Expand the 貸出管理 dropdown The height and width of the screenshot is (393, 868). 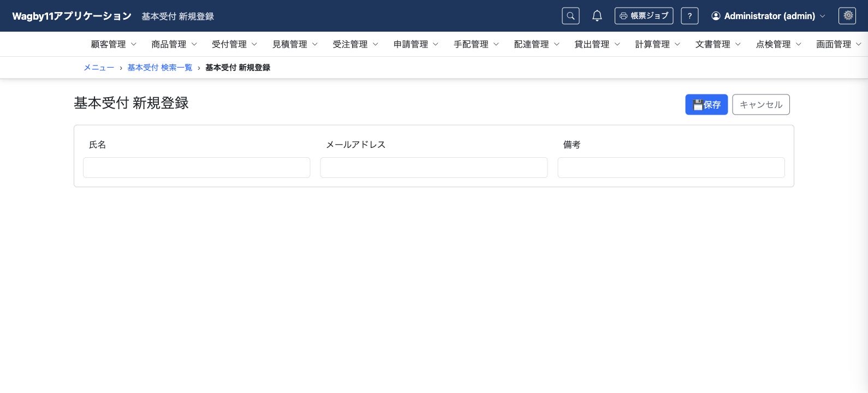(597, 44)
